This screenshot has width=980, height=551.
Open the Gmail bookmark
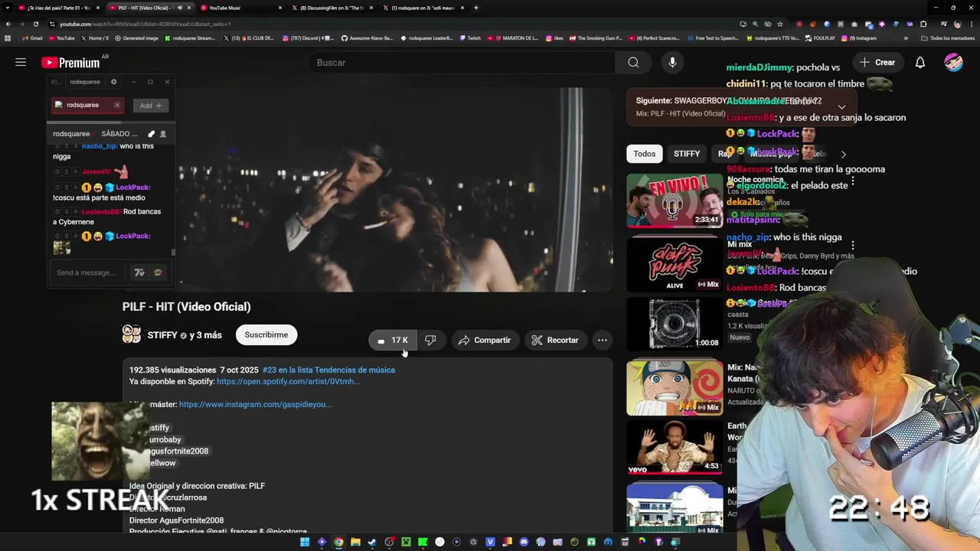point(32,37)
